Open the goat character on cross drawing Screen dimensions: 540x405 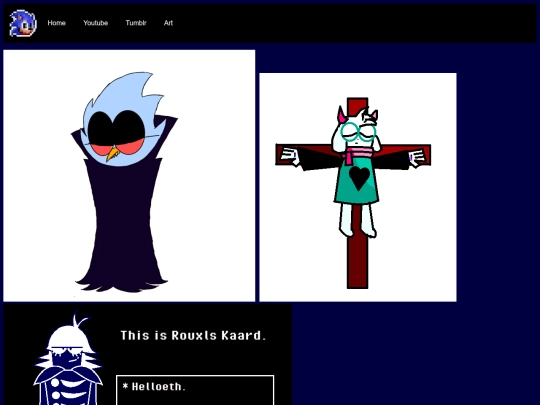pos(358,187)
